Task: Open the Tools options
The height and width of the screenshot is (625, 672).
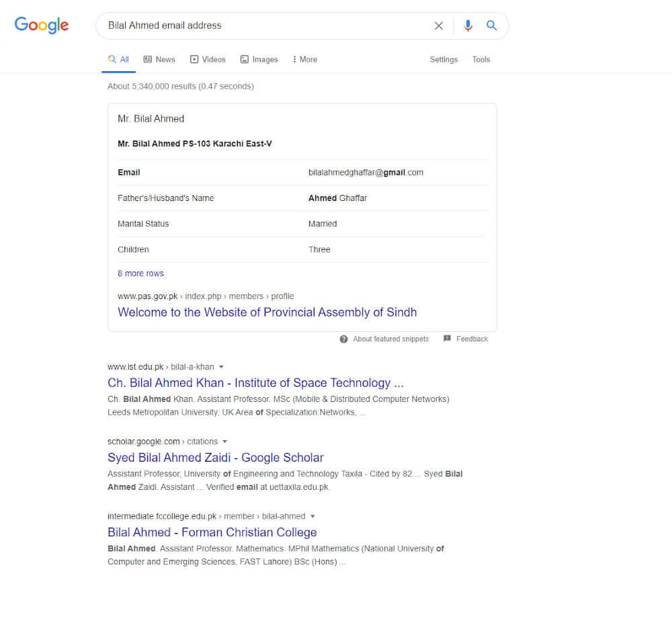Action: 481,59
